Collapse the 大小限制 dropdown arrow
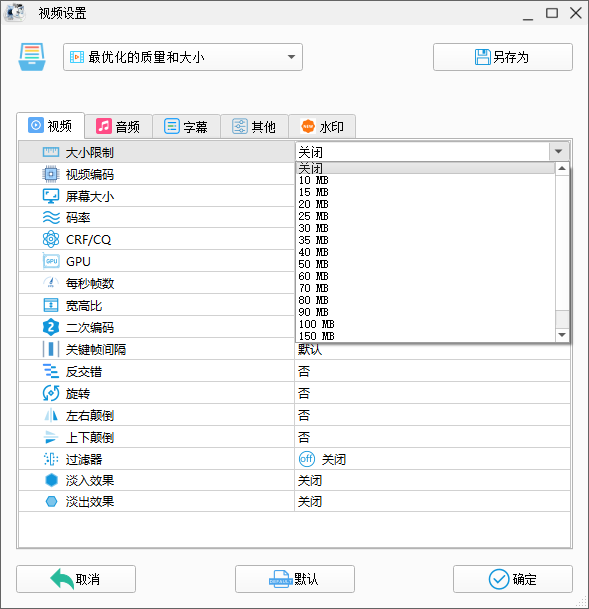Screen dimensions: 589x609 pos(559,151)
